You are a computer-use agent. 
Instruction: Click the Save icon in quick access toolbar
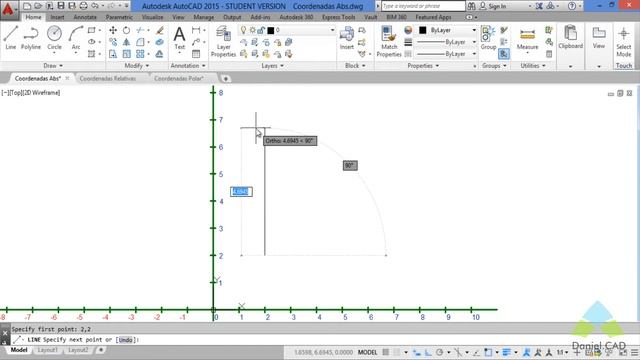pos(61,6)
